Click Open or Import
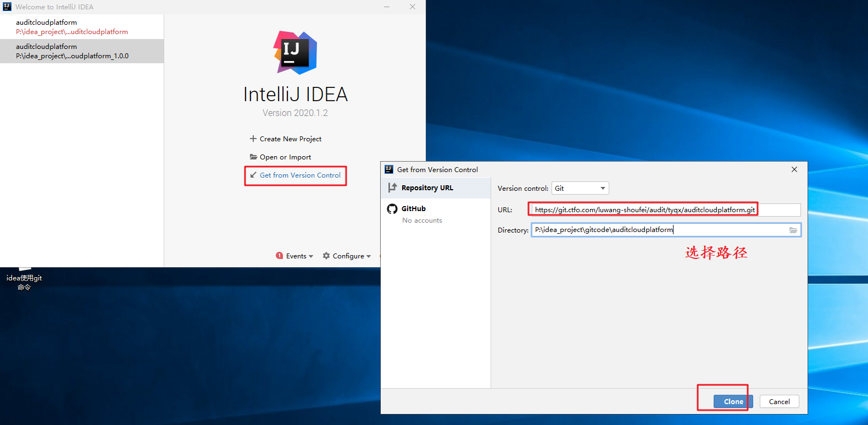 point(285,157)
